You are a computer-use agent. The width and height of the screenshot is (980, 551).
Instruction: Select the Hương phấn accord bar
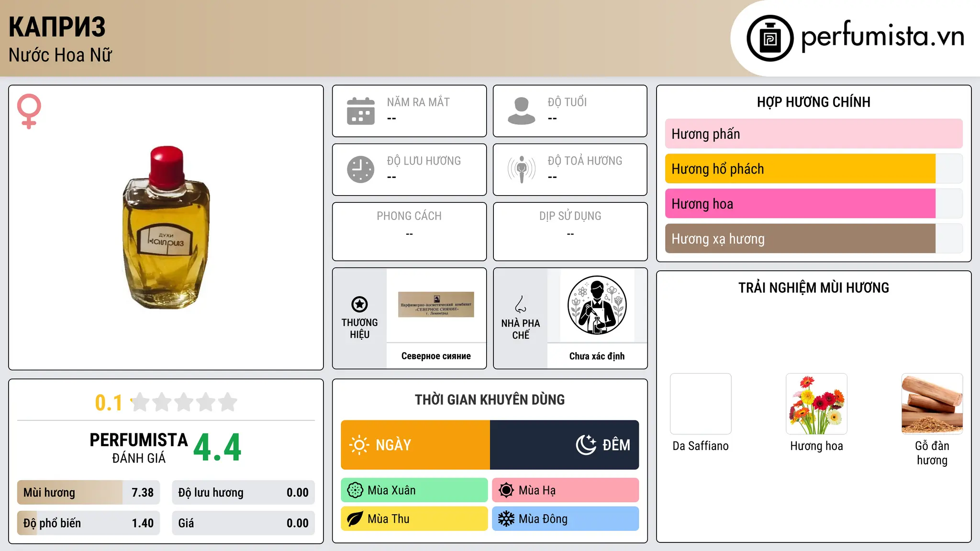click(x=813, y=134)
